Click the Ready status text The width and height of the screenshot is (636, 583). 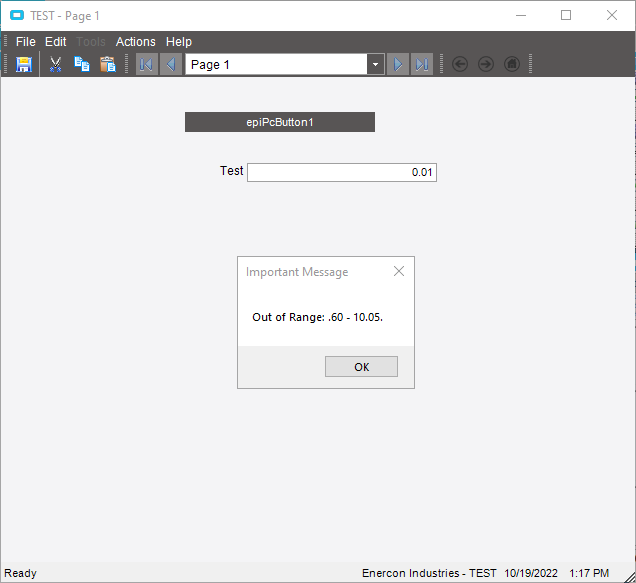20,573
